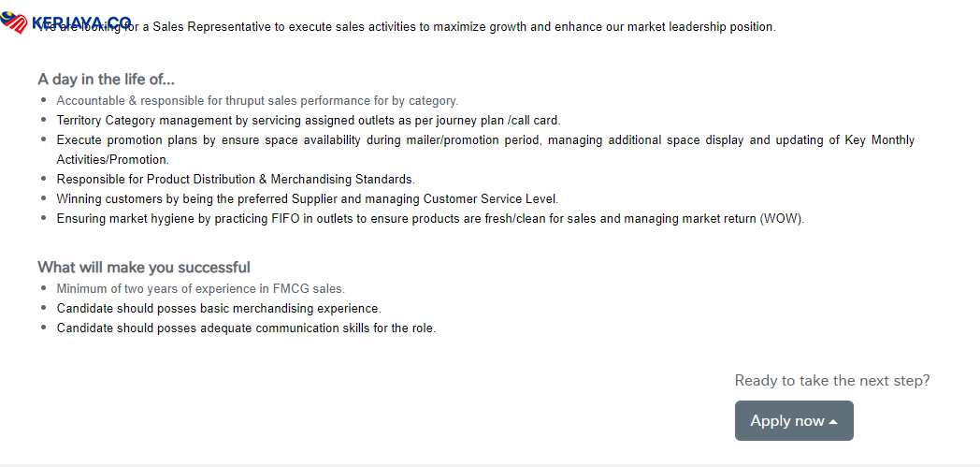This screenshot has height=467, width=980.
Task: Click the basic merchandising experience bullet
Action: [x=219, y=309]
